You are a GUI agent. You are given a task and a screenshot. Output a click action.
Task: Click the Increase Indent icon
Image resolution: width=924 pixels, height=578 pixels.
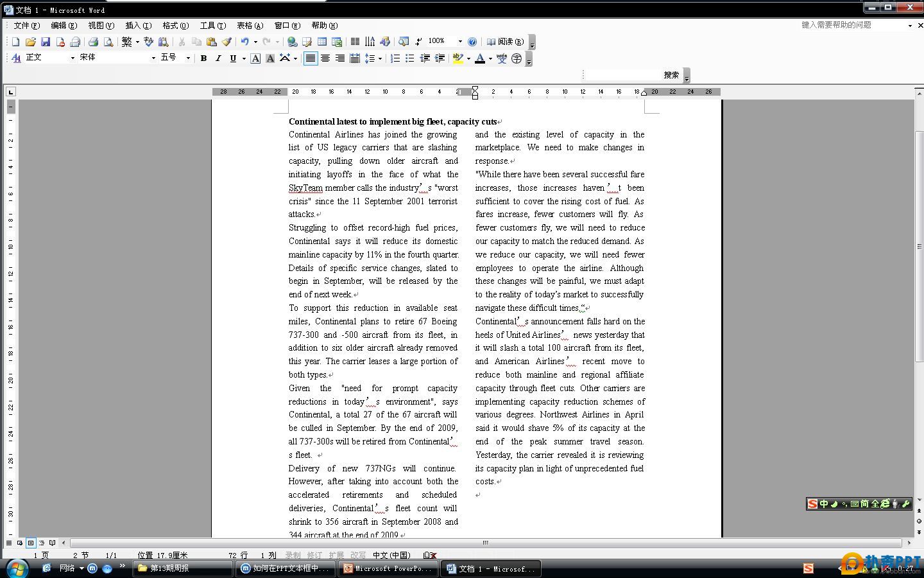(440, 58)
